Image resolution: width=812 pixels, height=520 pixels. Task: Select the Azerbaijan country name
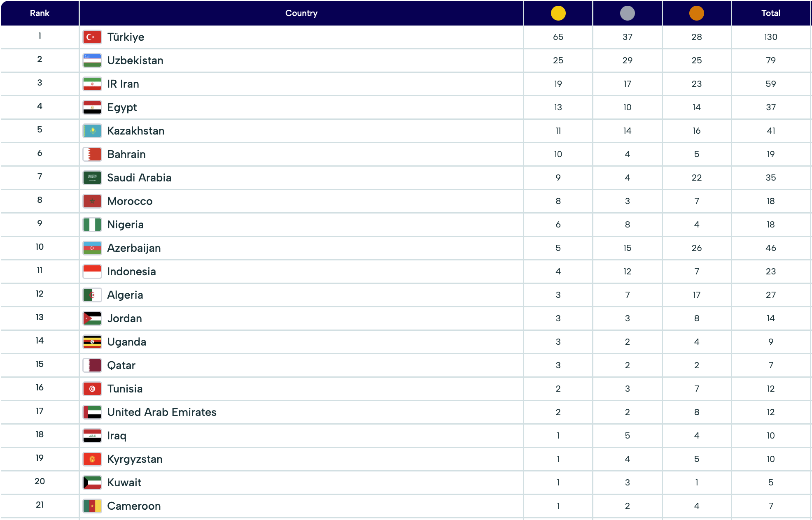(134, 248)
